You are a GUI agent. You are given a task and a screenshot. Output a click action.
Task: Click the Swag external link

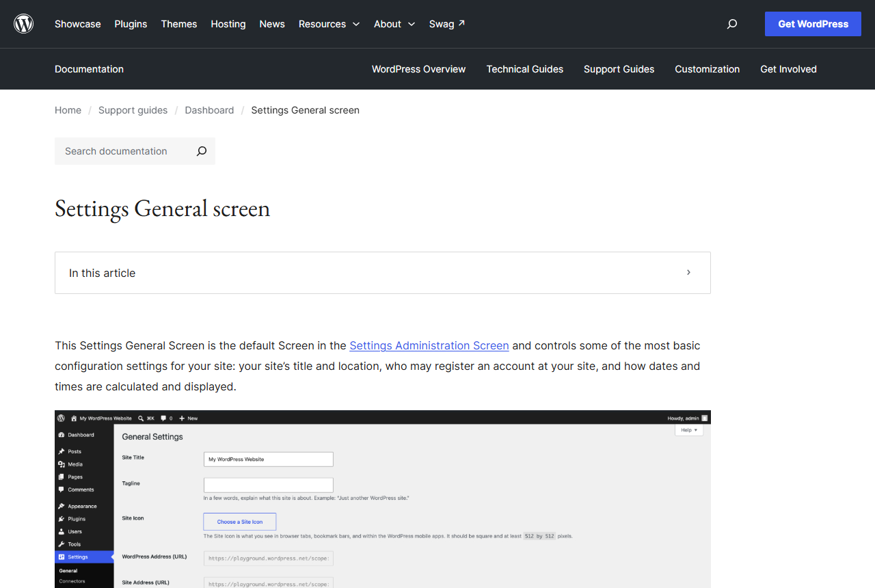[447, 24]
